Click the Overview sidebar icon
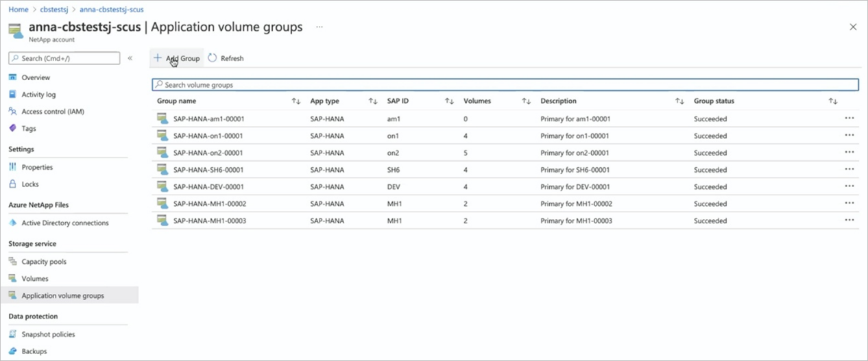This screenshot has width=868, height=361. [x=13, y=77]
